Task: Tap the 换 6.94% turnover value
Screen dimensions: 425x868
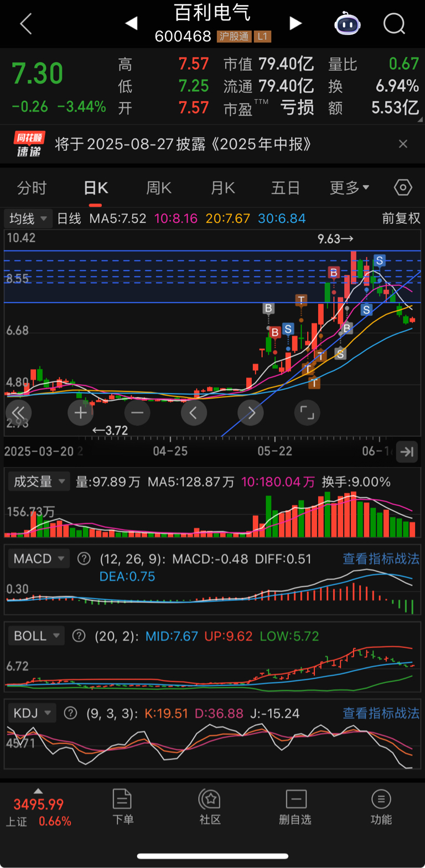Action: tap(374, 86)
